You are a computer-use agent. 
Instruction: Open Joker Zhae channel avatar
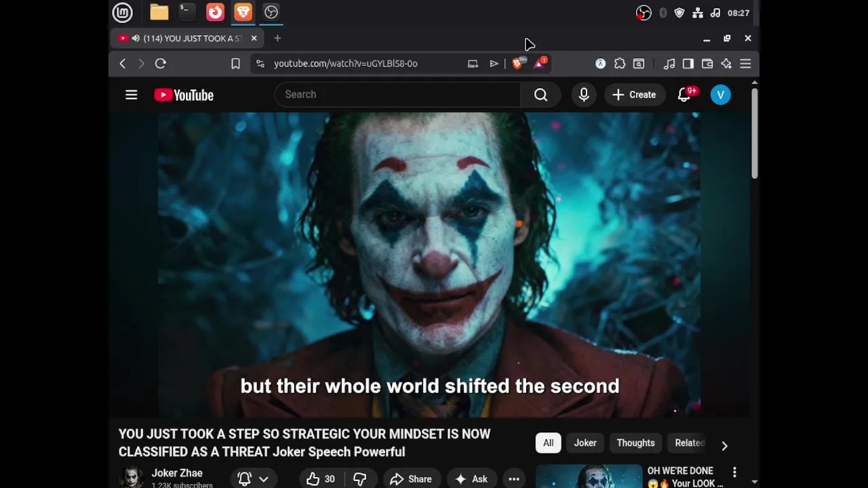coord(132,477)
